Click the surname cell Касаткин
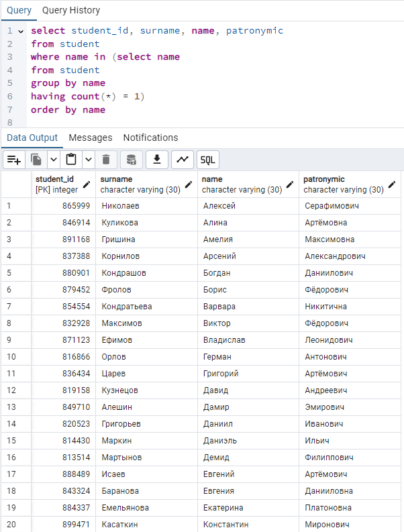The width and height of the screenshot is (404, 532). point(147,524)
